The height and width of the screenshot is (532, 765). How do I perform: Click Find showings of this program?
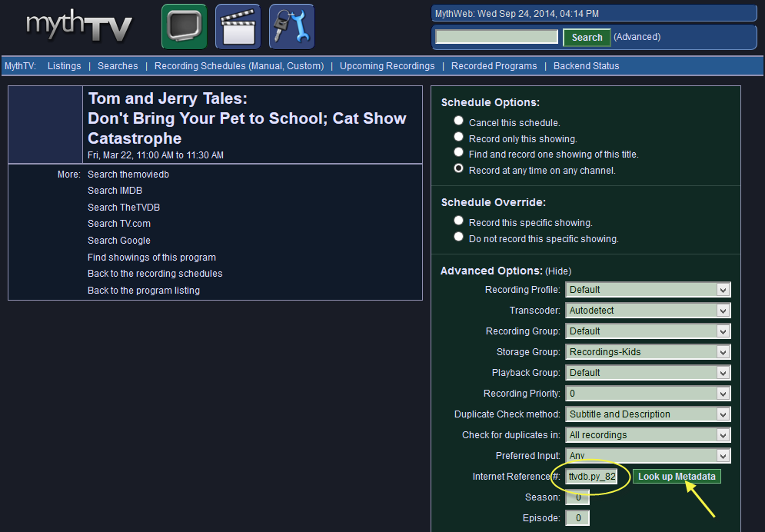tap(151, 258)
